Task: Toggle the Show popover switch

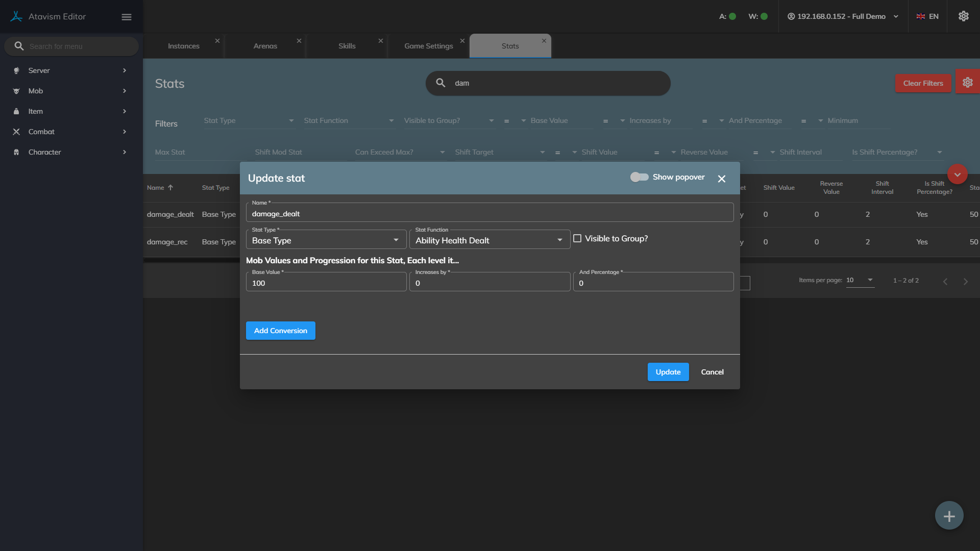Action: click(x=639, y=177)
